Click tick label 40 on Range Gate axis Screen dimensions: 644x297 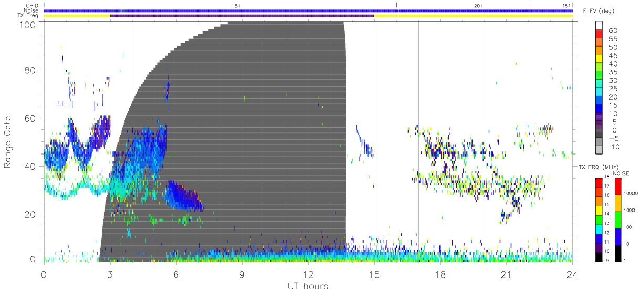tap(30, 166)
